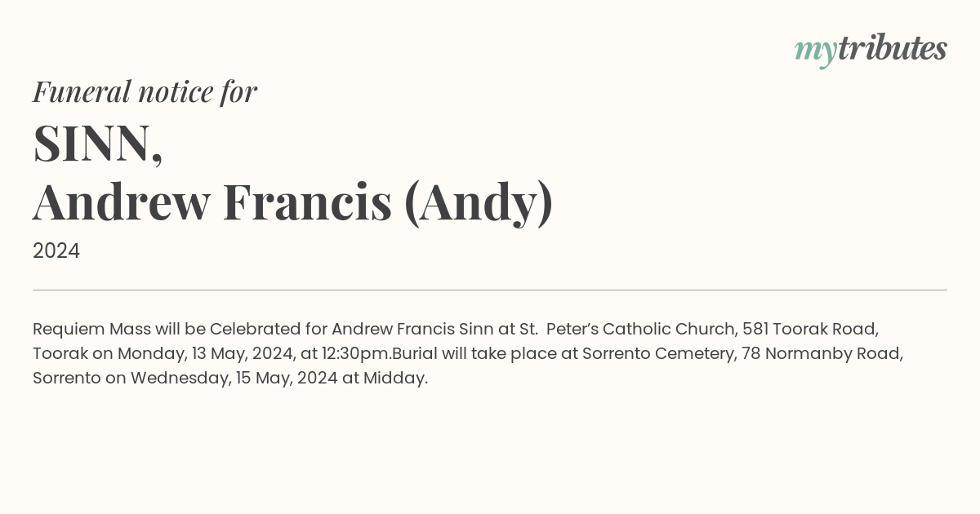
Task: Click the horizontal divider line
Action: click(490, 290)
